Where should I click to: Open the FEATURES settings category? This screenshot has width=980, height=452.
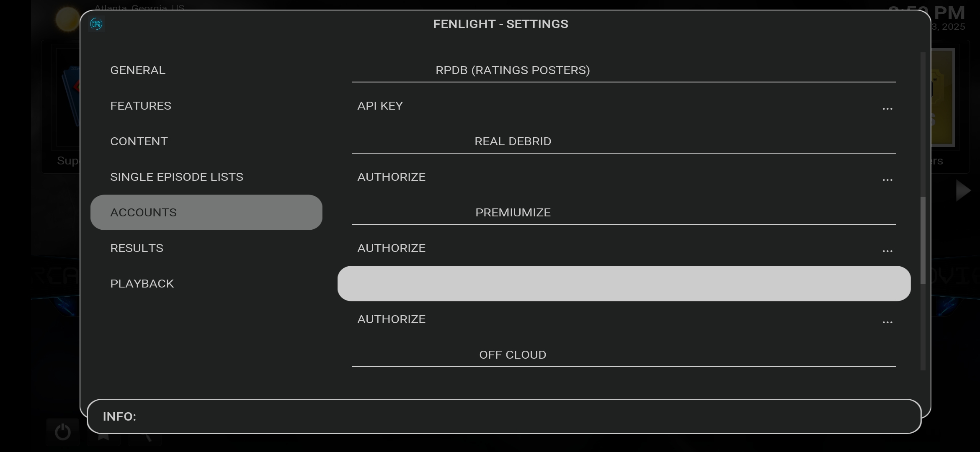point(140,105)
